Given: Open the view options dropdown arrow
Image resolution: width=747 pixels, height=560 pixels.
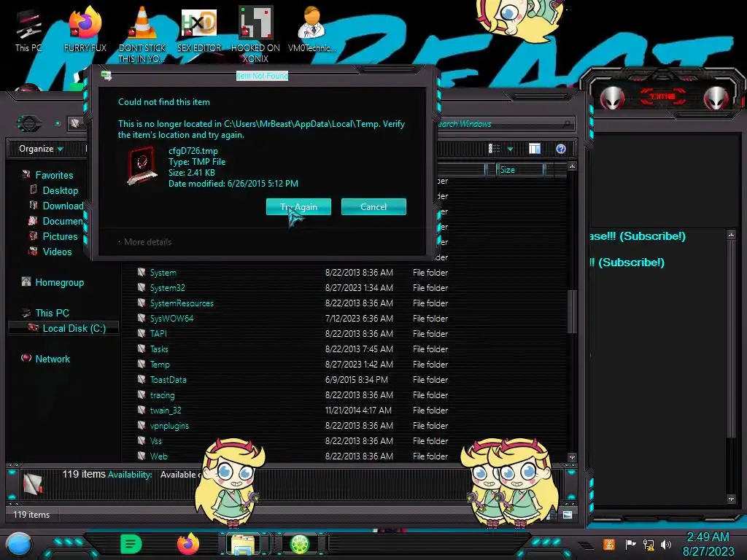Looking at the screenshot, I should 510,149.
